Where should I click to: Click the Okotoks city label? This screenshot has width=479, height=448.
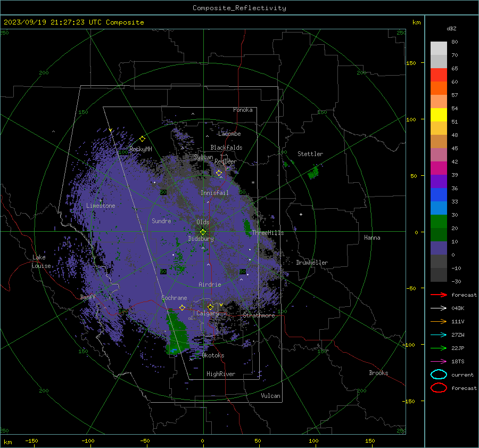pos(213,355)
